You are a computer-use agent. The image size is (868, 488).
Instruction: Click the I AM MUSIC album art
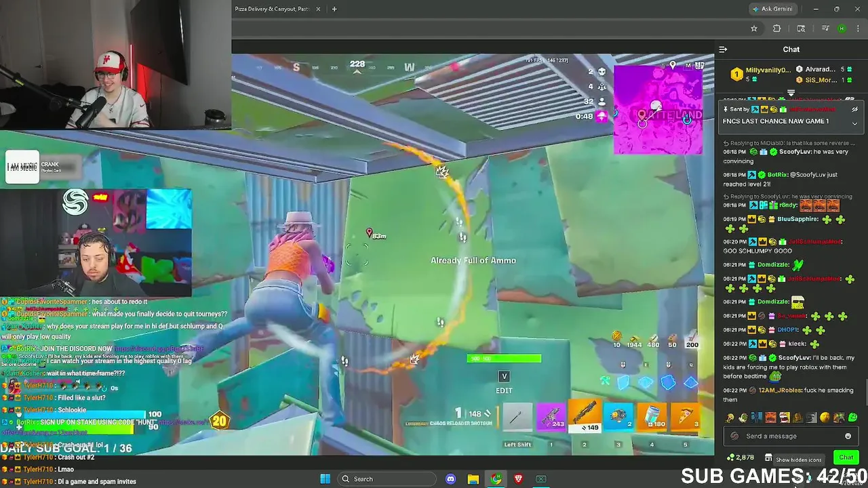22,167
